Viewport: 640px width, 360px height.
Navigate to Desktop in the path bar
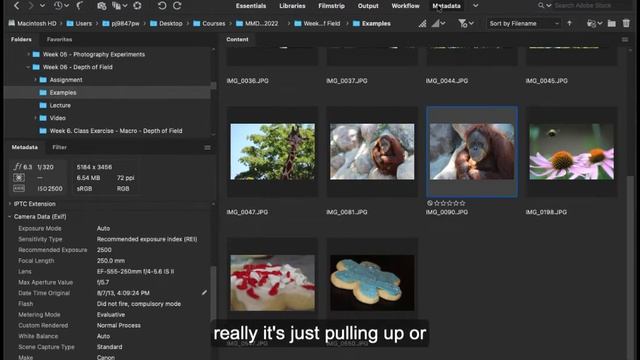point(166,23)
